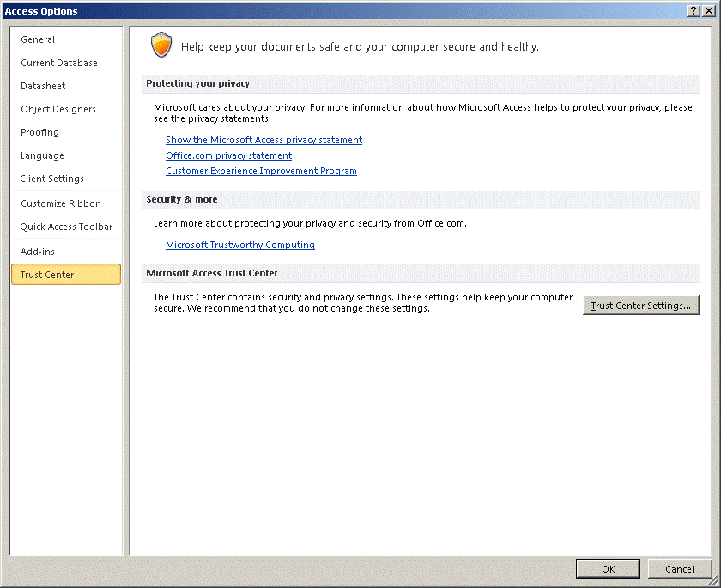This screenshot has width=721, height=588.
Task: Open Show the Microsoft Access privacy statement link
Action: click(x=264, y=140)
